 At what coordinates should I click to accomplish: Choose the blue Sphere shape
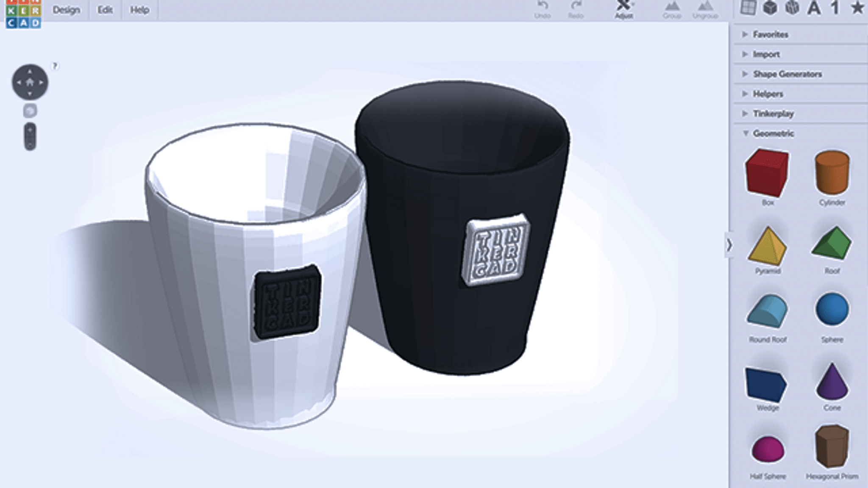[832, 309]
